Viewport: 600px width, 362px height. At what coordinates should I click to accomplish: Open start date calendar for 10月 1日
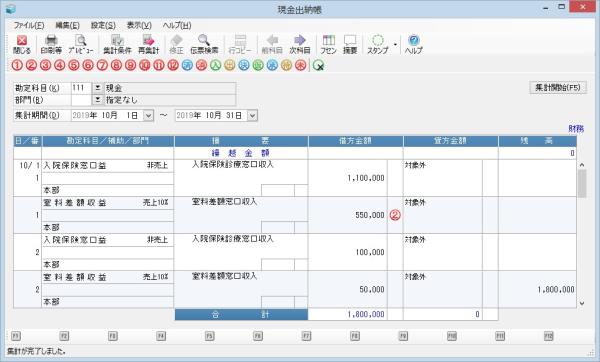148,116
